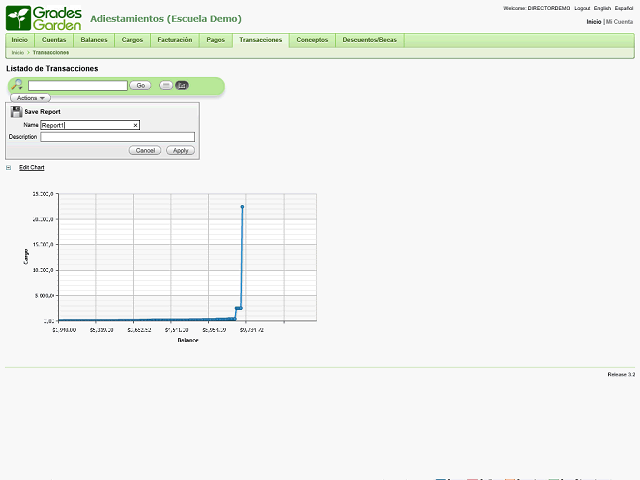Click the Save Report floppy disk icon
Image resolution: width=640 pixels, height=480 pixels.
click(x=16, y=112)
